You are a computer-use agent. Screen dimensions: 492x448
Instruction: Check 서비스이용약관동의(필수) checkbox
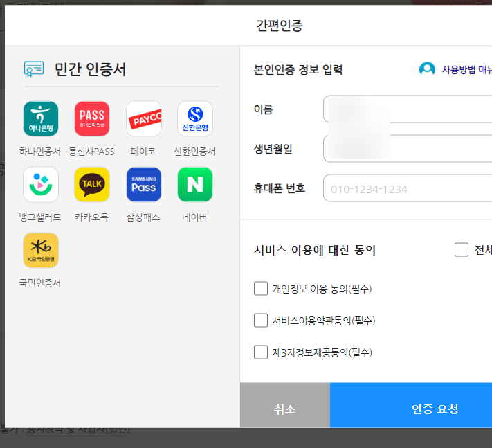coord(261,320)
